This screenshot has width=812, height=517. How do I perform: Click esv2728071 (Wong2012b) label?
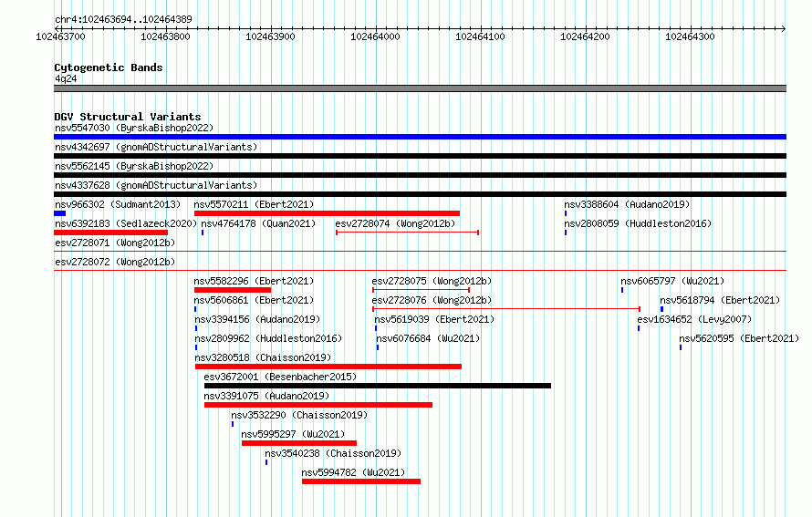click(115, 243)
